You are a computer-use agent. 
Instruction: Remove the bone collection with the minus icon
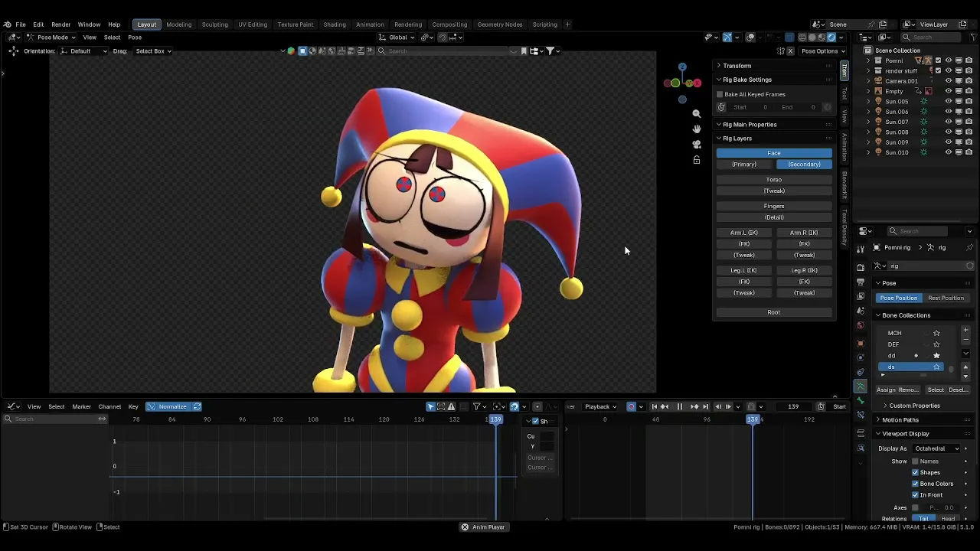point(965,340)
